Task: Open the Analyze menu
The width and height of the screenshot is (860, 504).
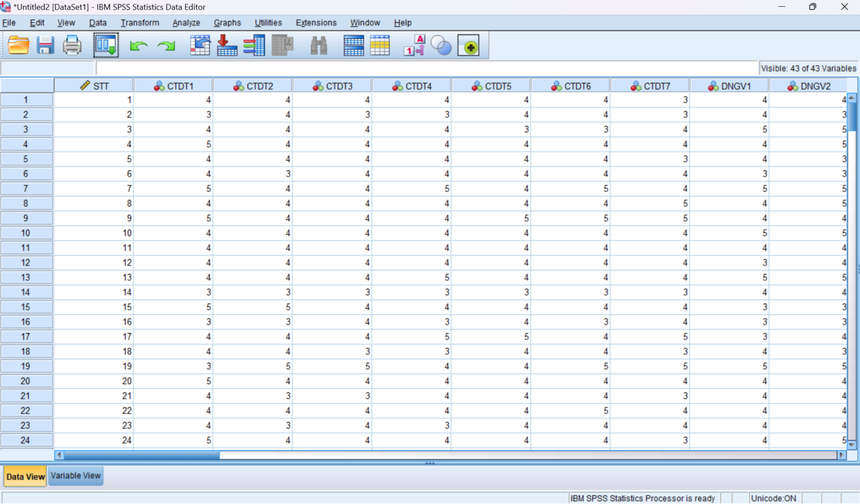Action: point(186,22)
